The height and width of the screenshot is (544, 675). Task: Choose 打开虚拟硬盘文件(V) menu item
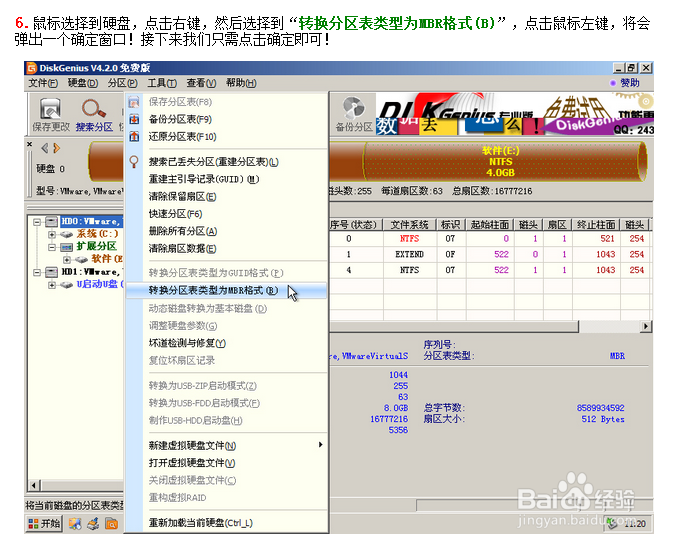click(x=226, y=463)
